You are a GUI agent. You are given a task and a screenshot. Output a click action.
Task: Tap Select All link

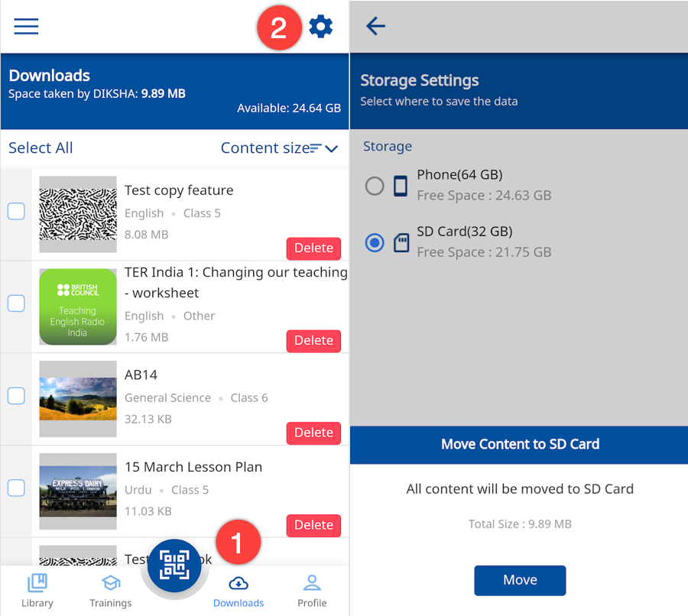point(41,148)
